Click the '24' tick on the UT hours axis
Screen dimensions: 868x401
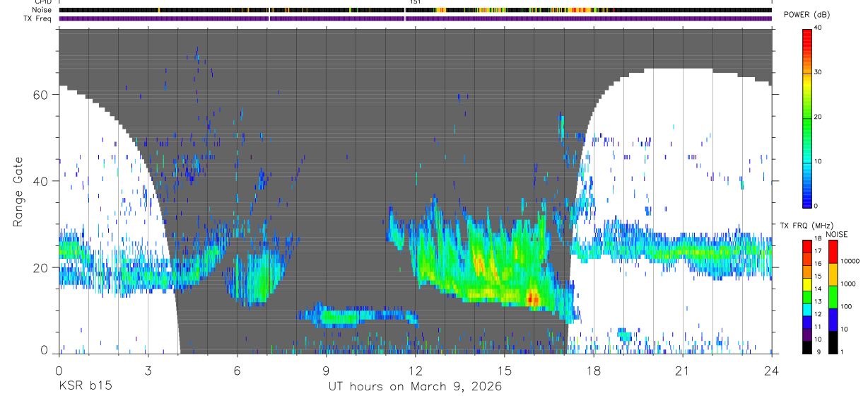[771, 369]
